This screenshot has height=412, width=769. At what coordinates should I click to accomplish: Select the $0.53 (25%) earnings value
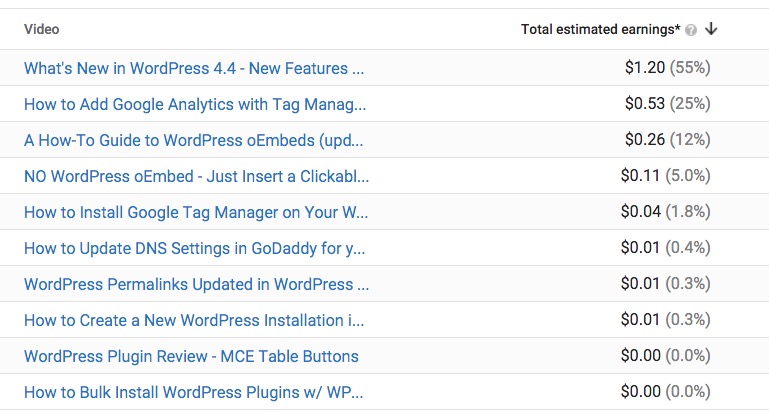(667, 103)
